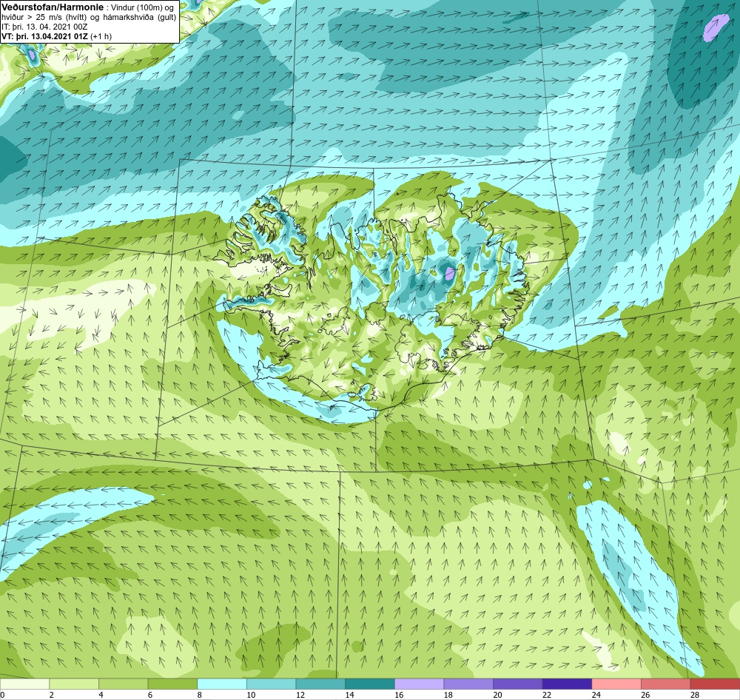Click the red legend swatch above 28 m/s
This screenshot has width=740, height=700.
coord(715,684)
